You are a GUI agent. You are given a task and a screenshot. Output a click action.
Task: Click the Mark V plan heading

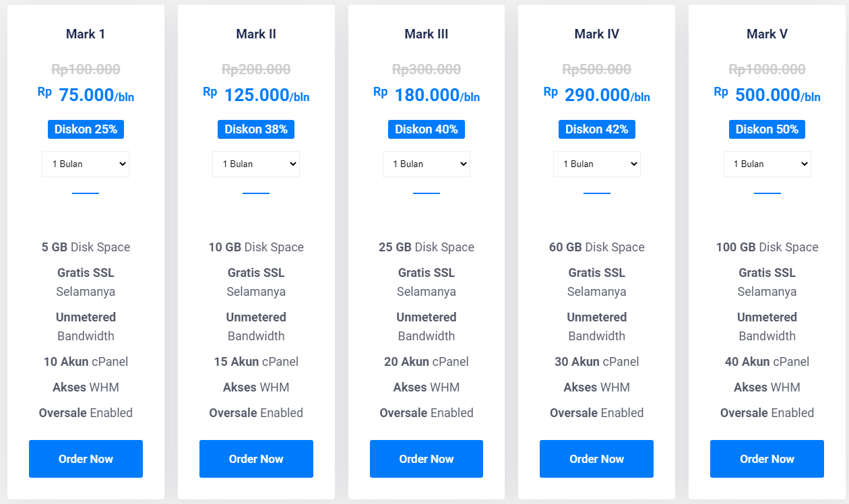point(767,34)
